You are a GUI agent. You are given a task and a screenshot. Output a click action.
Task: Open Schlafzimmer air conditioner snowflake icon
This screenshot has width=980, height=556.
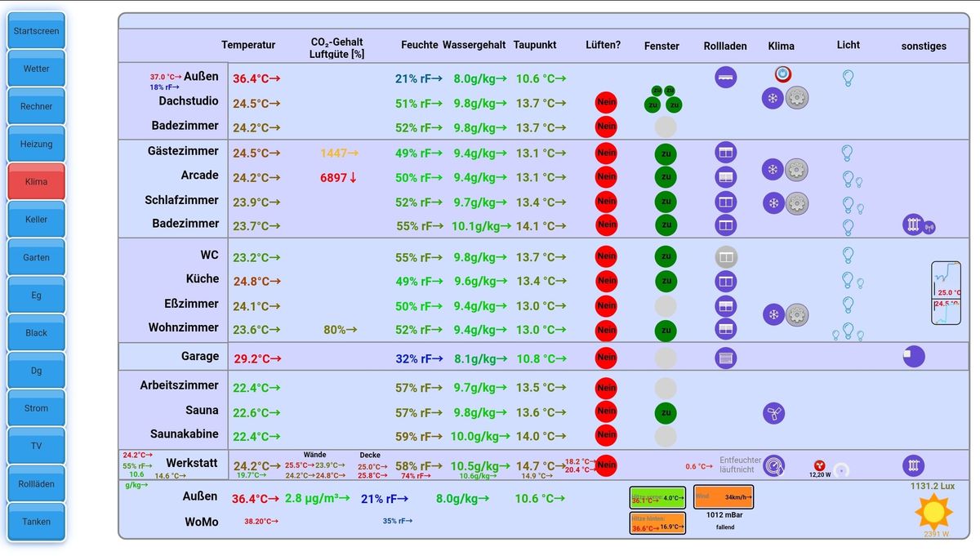773,203
